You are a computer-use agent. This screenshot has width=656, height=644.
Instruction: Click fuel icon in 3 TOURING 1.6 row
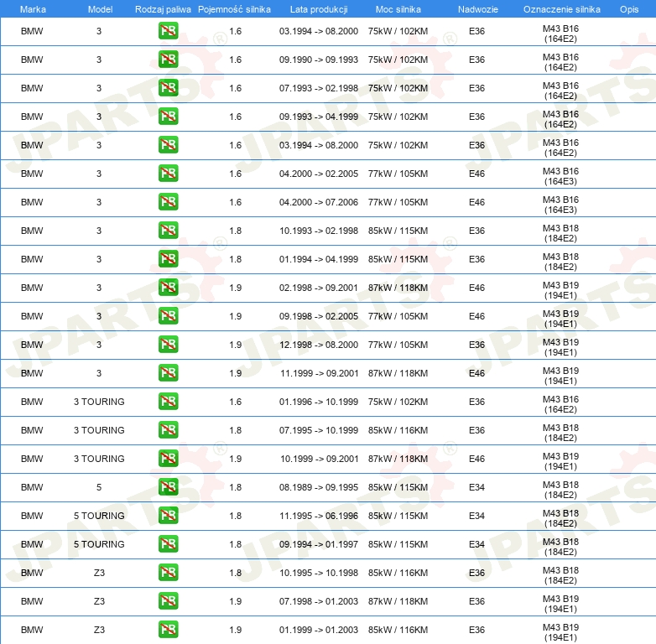click(x=168, y=402)
